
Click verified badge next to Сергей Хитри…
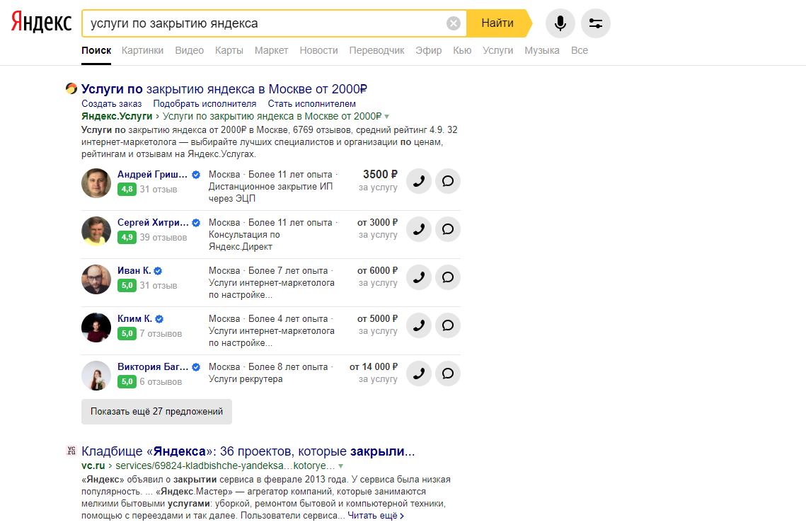coord(196,223)
